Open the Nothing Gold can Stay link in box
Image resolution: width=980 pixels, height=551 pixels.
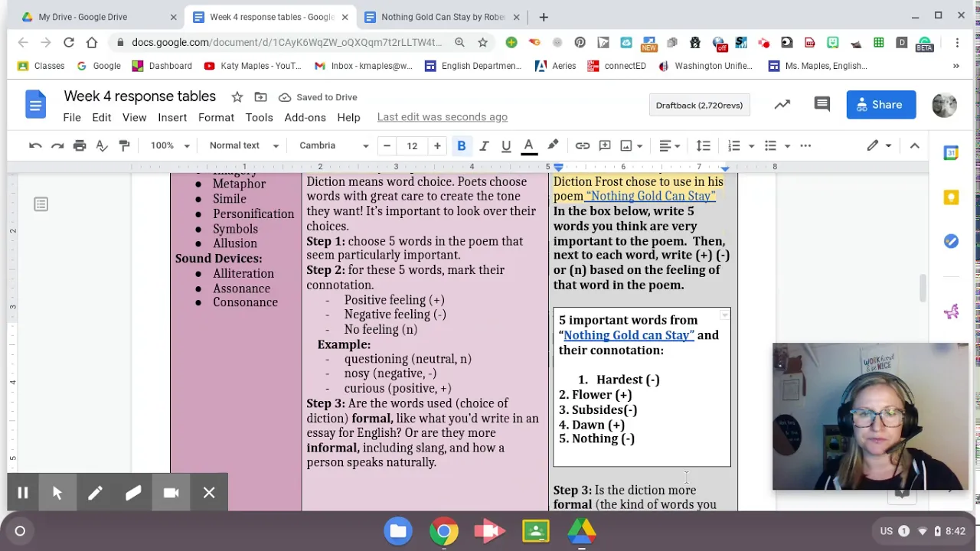[x=629, y=335]
